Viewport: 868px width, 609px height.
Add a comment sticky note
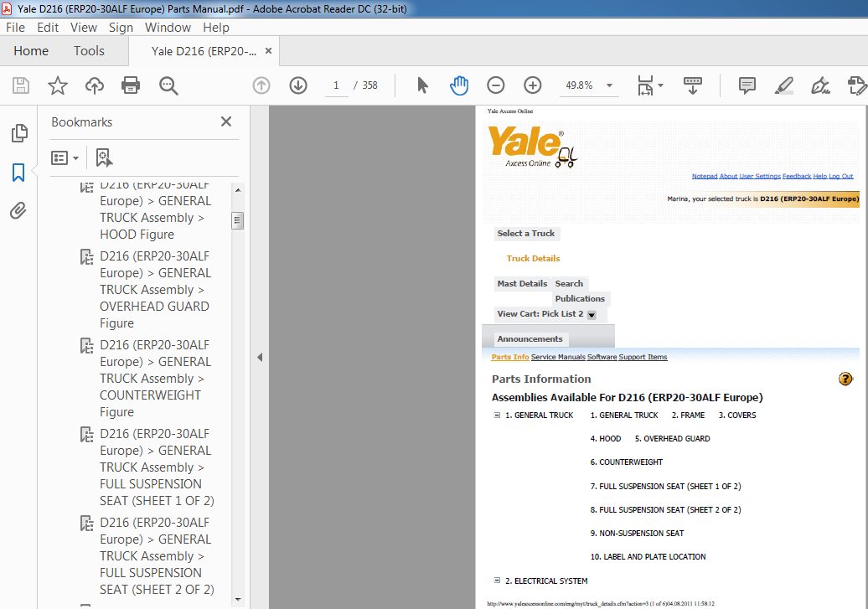[747, 85]
